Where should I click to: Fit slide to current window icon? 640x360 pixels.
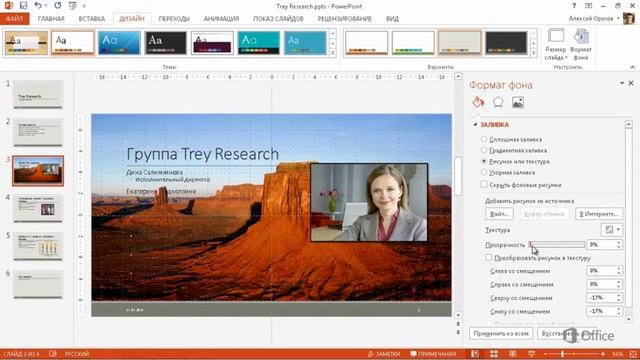[633, 354]
